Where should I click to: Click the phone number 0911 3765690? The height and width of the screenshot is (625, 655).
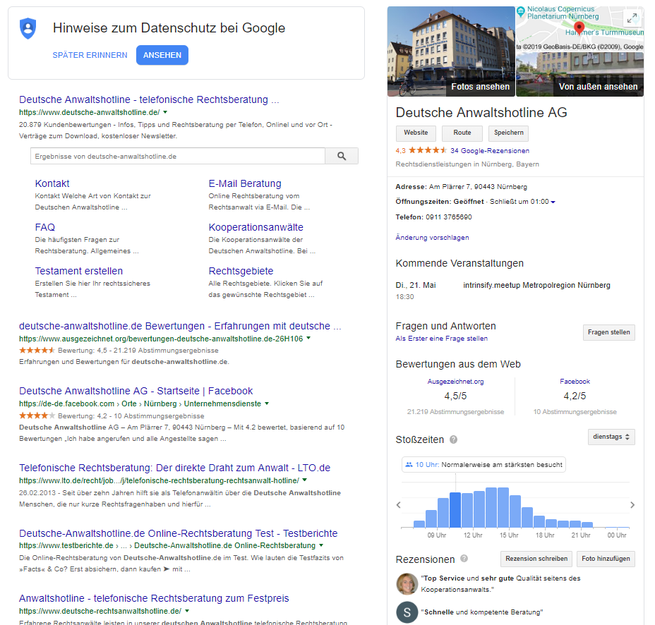(x=449, y=217)
